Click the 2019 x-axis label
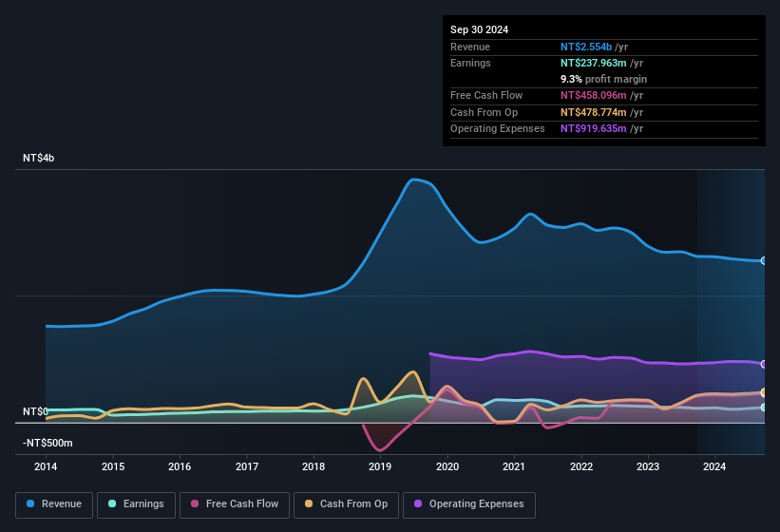Viewport: 780px width, 532px height. coord(380,466)
